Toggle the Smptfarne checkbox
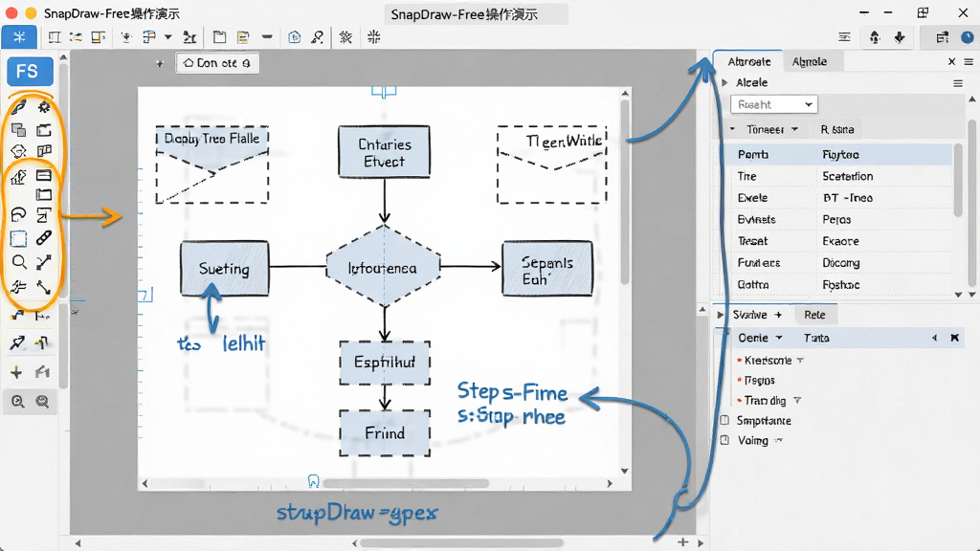The width and height of the screenshot is (980, 551). pyautogui.click(x=725, y=421)
